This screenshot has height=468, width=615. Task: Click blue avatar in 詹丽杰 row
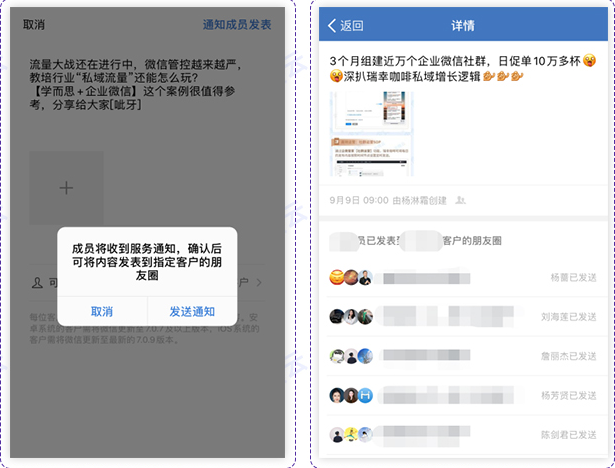click(x=366, y=356)
